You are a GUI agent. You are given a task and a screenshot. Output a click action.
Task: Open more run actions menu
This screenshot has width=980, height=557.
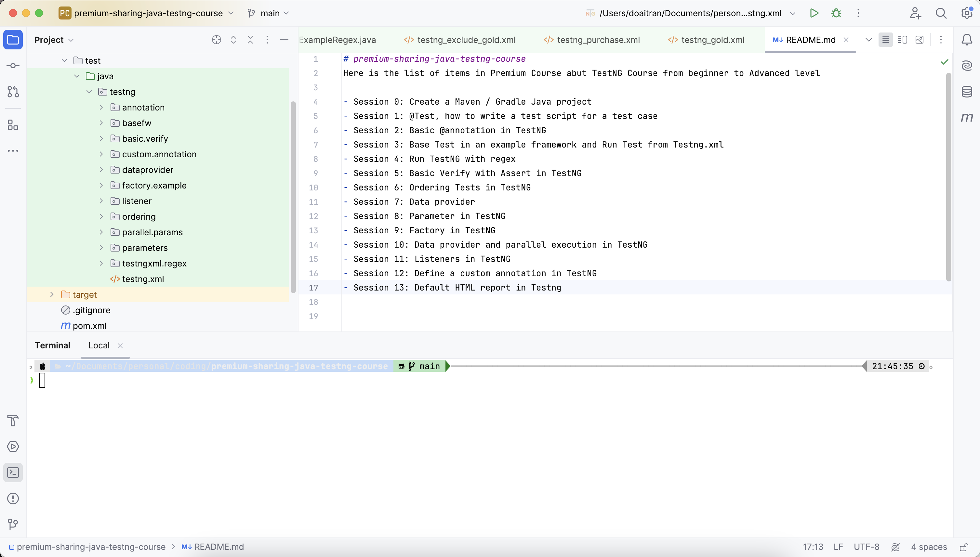(858, 13)
